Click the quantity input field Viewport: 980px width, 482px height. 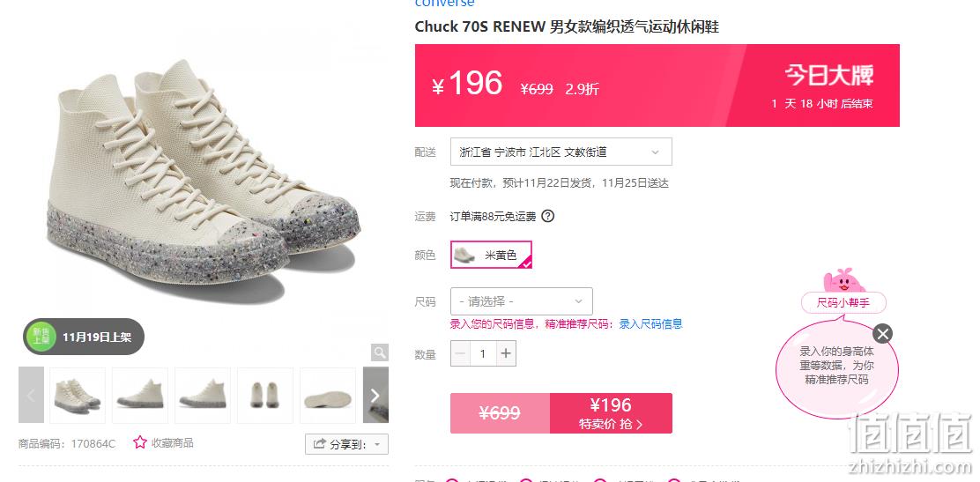[x=483, y=354]
